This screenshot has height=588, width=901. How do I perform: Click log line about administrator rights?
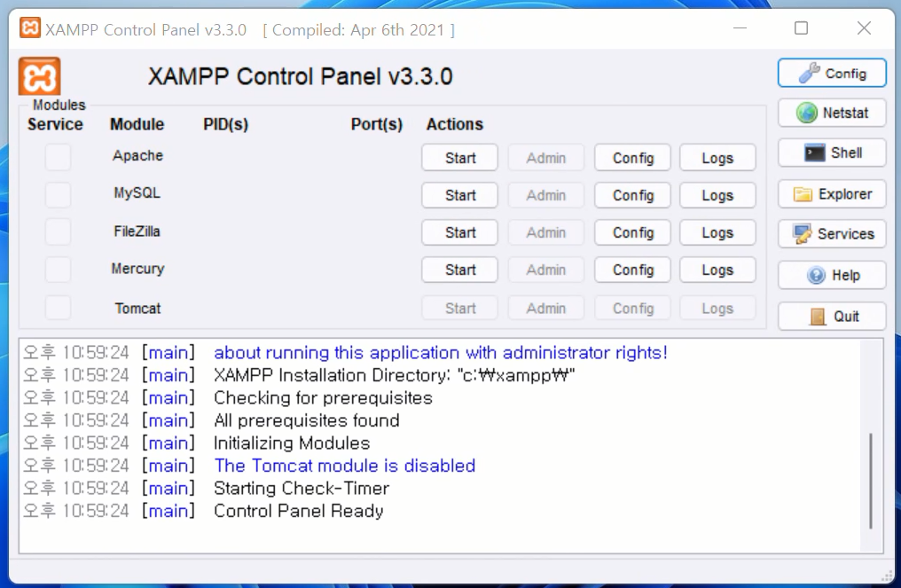440,352
